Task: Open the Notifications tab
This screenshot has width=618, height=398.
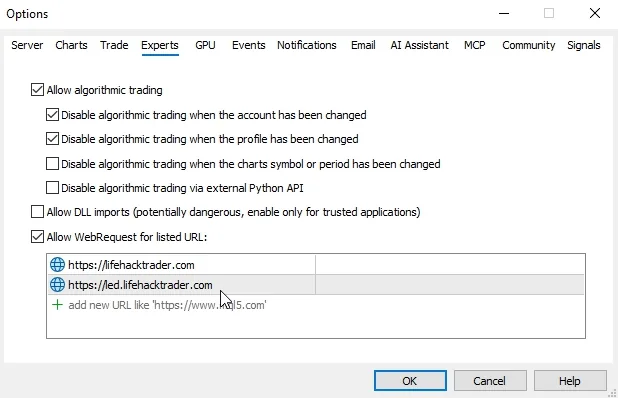Action: (307, 45)
